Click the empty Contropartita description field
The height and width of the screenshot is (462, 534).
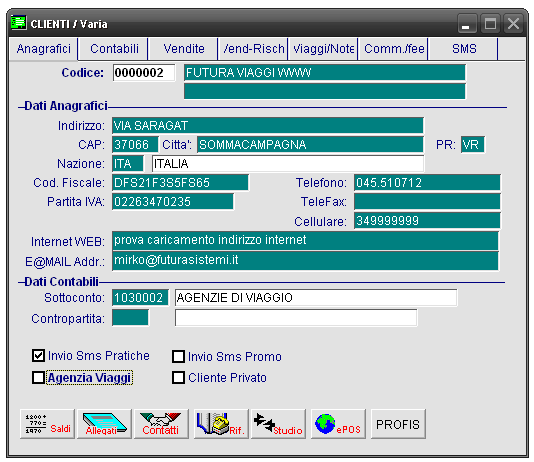(x=296, y=318)
